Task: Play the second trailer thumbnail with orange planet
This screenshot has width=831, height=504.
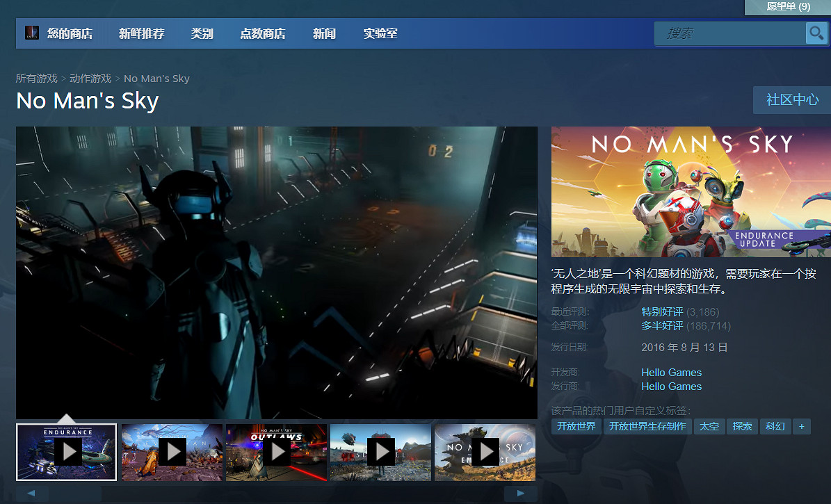Action: pos(172,452)
